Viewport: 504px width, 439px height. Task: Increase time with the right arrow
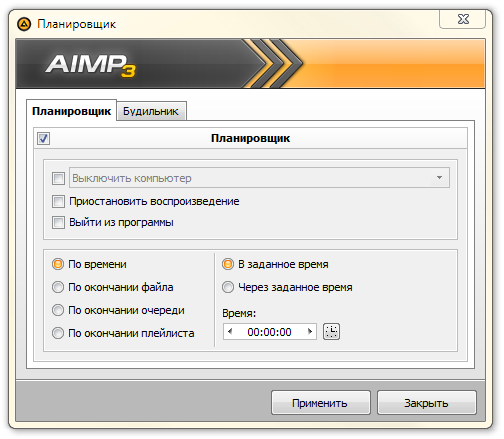[x=310, y=332]
